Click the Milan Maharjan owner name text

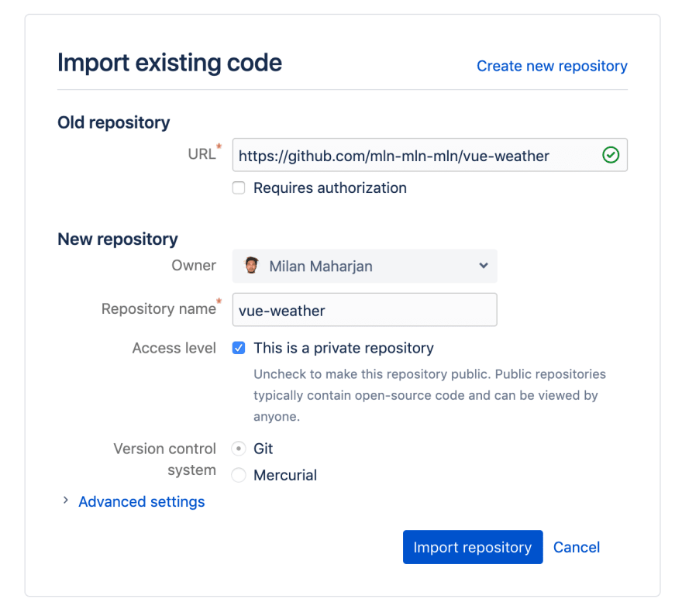coord(321,266)
